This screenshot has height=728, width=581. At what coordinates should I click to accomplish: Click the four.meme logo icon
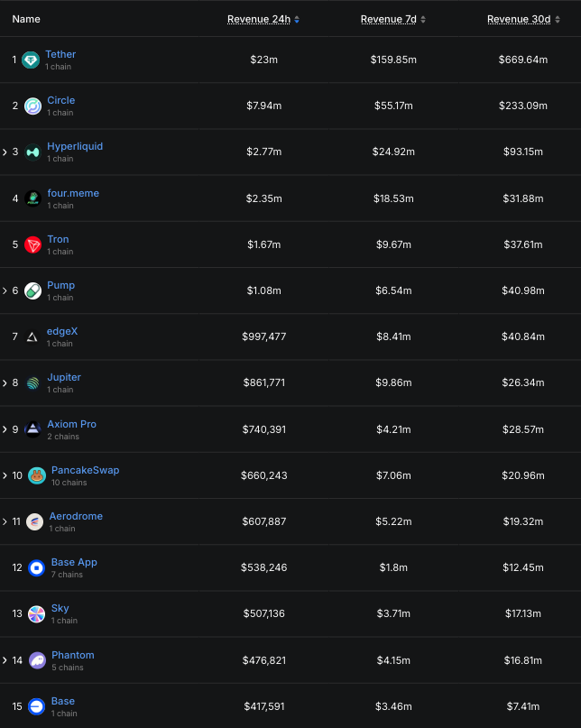click(x=32, y=198)
